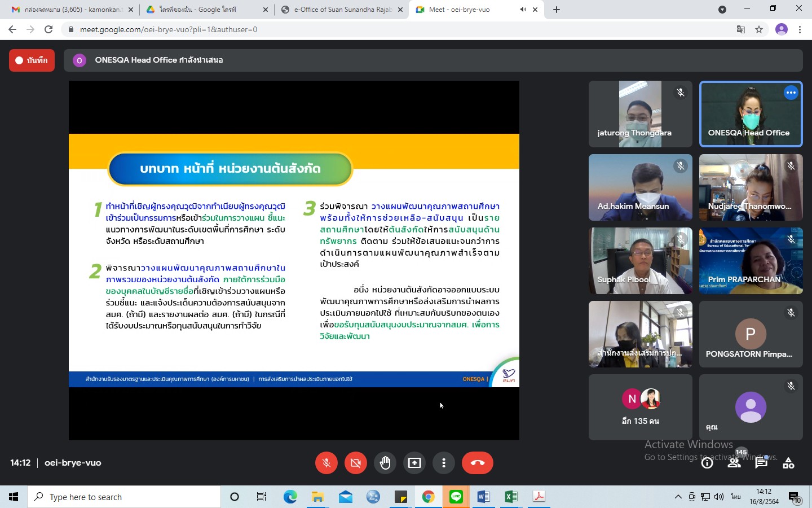
Task: Open options on ONESQA Head Office tile
Action: click(791, 93)
